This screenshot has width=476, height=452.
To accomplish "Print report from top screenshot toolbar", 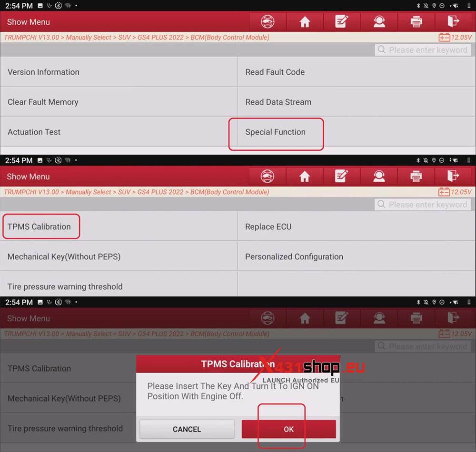I will coord(416,21).
